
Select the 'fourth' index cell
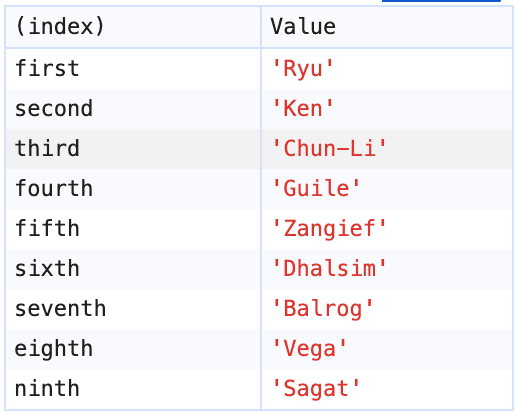133,189
